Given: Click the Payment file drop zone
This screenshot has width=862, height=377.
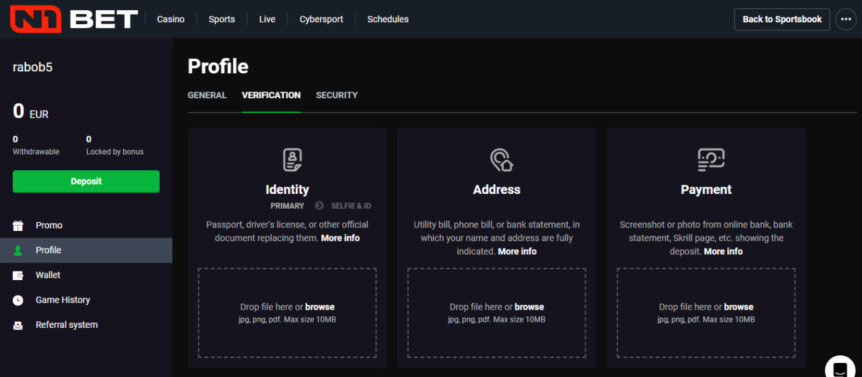Looking at the screenshot, I should coord(706,313).
